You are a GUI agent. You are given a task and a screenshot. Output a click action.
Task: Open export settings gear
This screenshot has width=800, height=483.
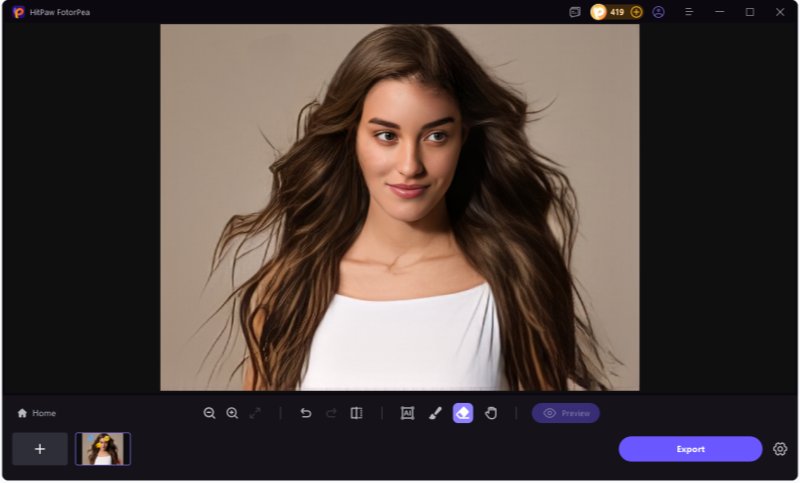coord(780,449)
